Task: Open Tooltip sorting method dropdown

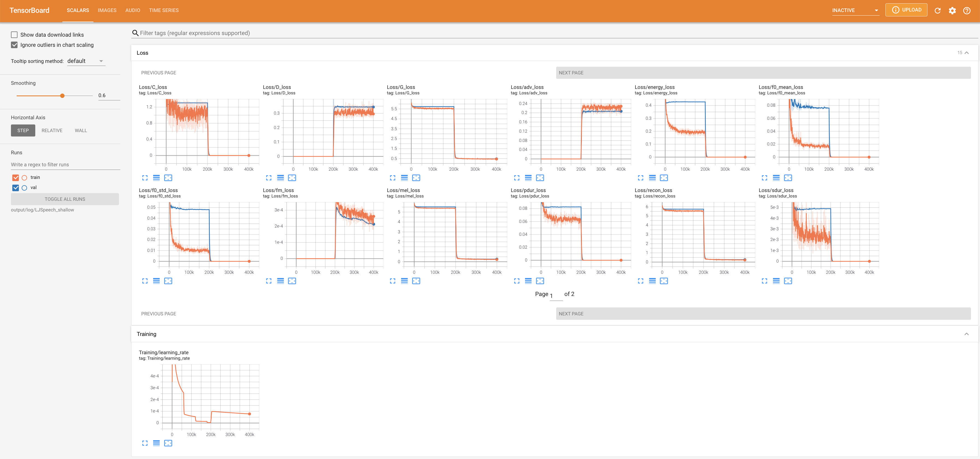Action: [x=86, y=61]
